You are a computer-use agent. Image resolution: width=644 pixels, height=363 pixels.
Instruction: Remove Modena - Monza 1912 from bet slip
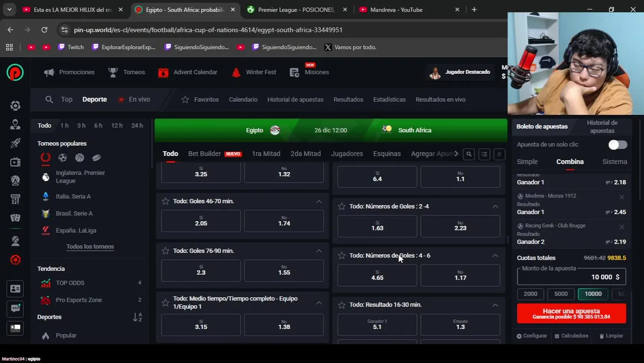click(622, 197)
